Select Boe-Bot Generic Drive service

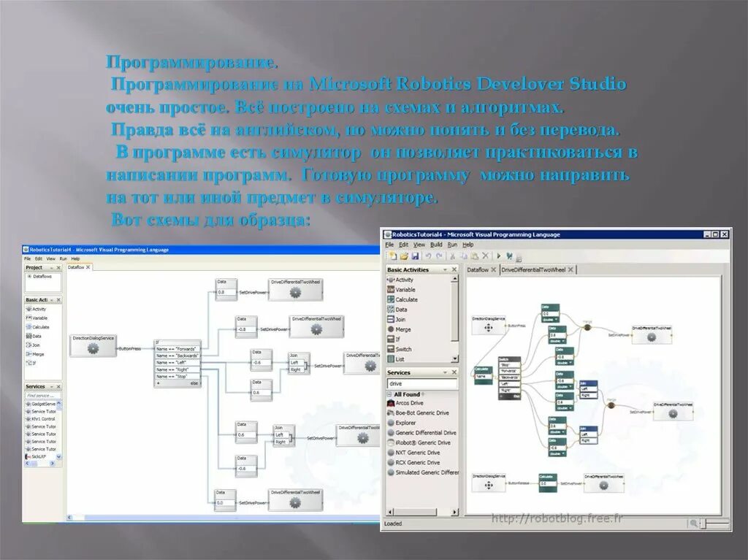click(419, 413)
